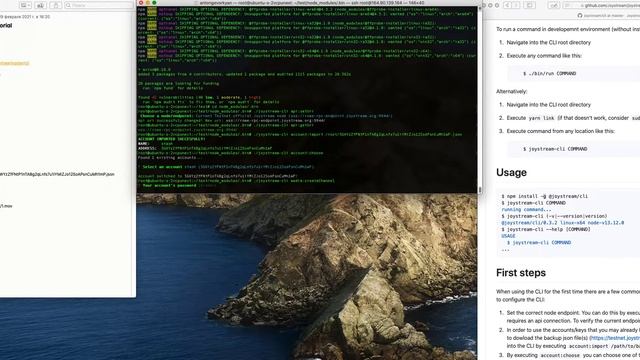Click the terminal scrollbar thumb
Image resolution: width=640 pixels, height=360 pixels.
tap(480, 190)
